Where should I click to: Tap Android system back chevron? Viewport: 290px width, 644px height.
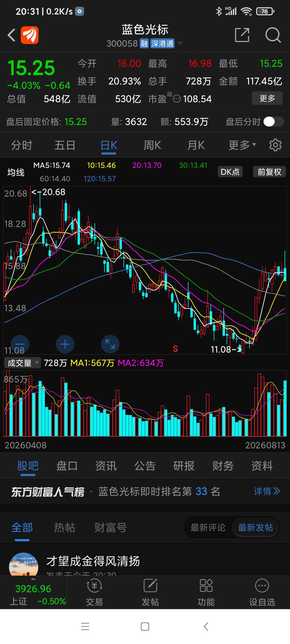206,627
